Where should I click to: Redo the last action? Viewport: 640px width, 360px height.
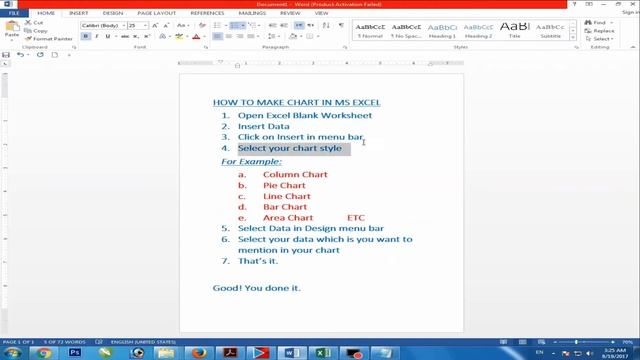coord(40,55)
